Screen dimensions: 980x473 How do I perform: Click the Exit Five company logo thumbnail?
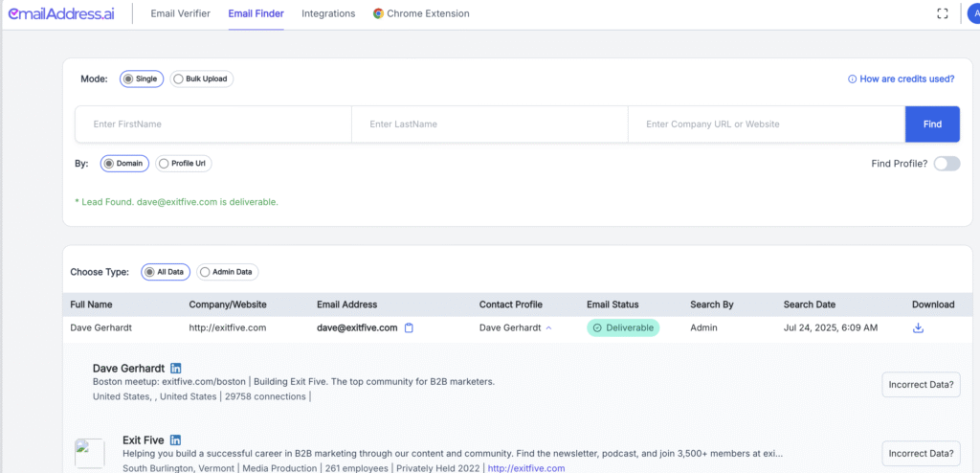pos(89,453)
